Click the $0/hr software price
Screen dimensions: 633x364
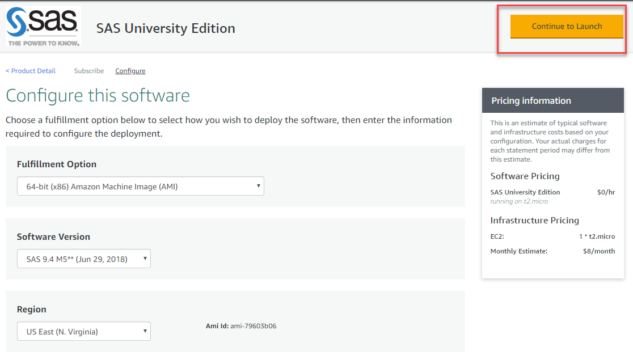(x=606, y=192)
